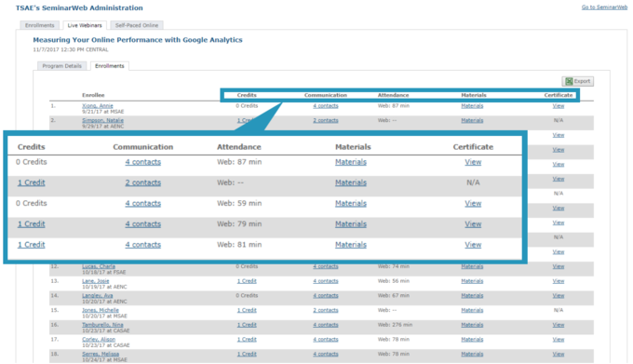Open enrollee Langley, Ava
This screenshot has height=364, width=633.
click(x=98, y=295)
